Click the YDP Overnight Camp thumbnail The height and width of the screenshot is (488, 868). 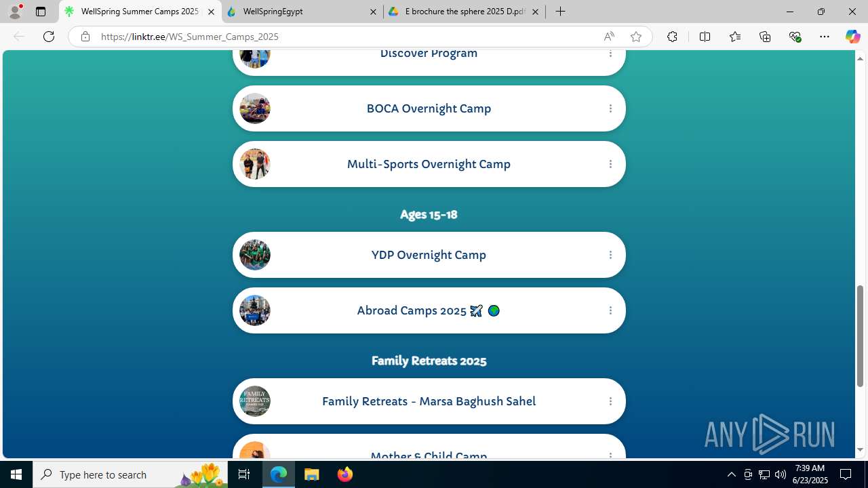[255, 255]
